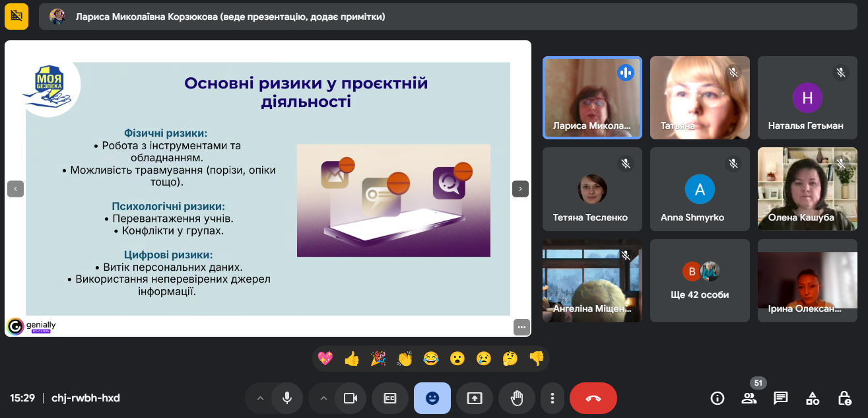Select Ірина Олексан... video tile
Image resolution: width=868 pixels, height=418 pixels.
tap(807, 281)
